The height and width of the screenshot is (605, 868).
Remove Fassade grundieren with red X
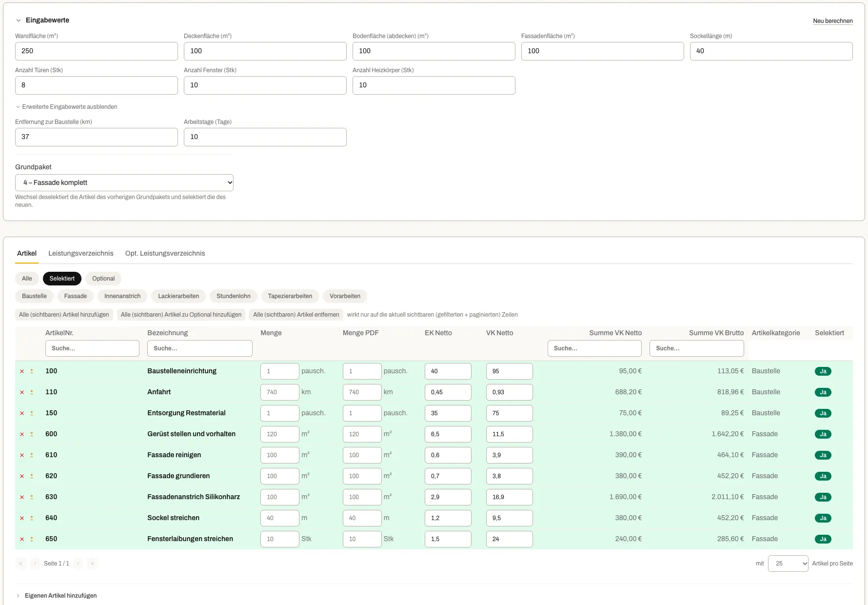coord(22,476)
